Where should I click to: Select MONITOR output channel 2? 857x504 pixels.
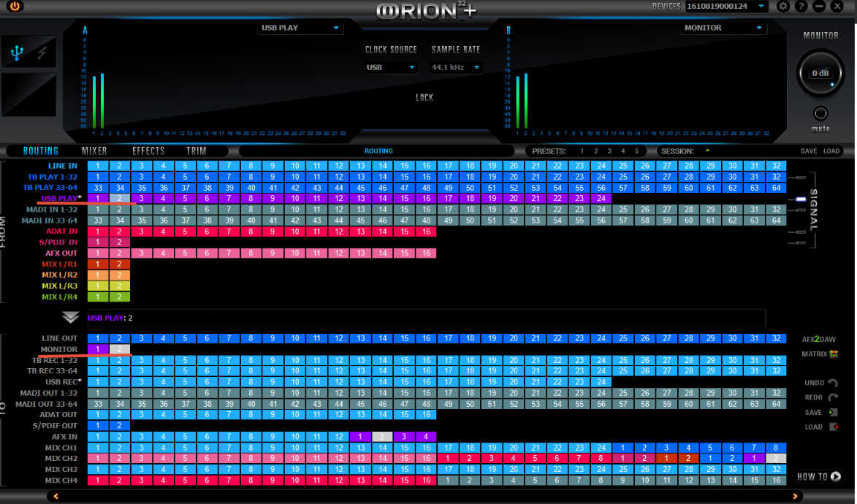pos(120,349)
